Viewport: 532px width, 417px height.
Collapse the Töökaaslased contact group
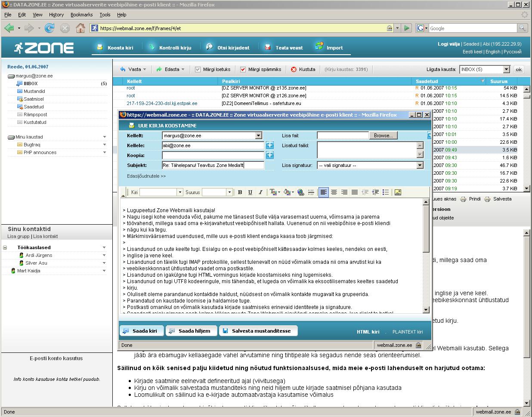(5, 247)
